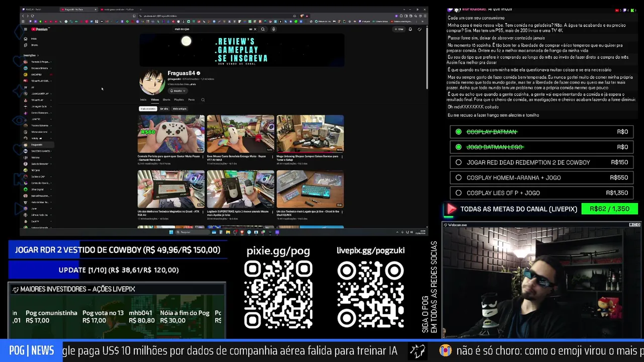Open the account avatar at the top right of YouTube

click(419, 29)
